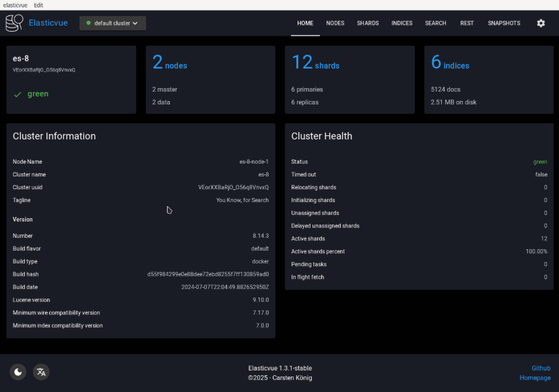The image size is (559, 392).
Task: Click cluster uuid under es-8 heading
Action: [44, 70]
